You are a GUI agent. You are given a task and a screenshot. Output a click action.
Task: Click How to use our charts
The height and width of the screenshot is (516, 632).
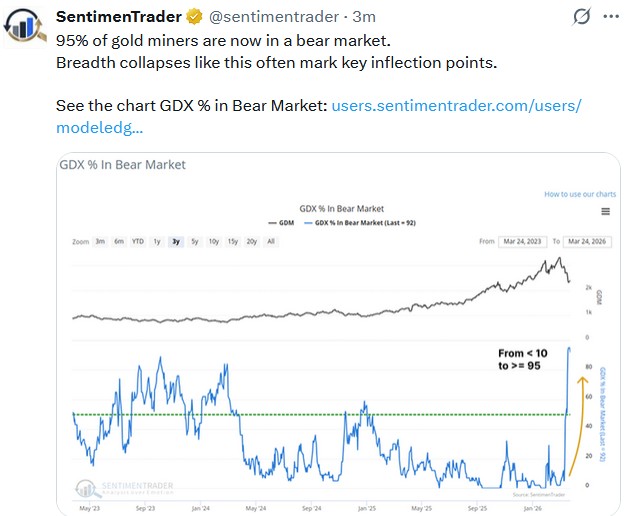pos(580,194)
